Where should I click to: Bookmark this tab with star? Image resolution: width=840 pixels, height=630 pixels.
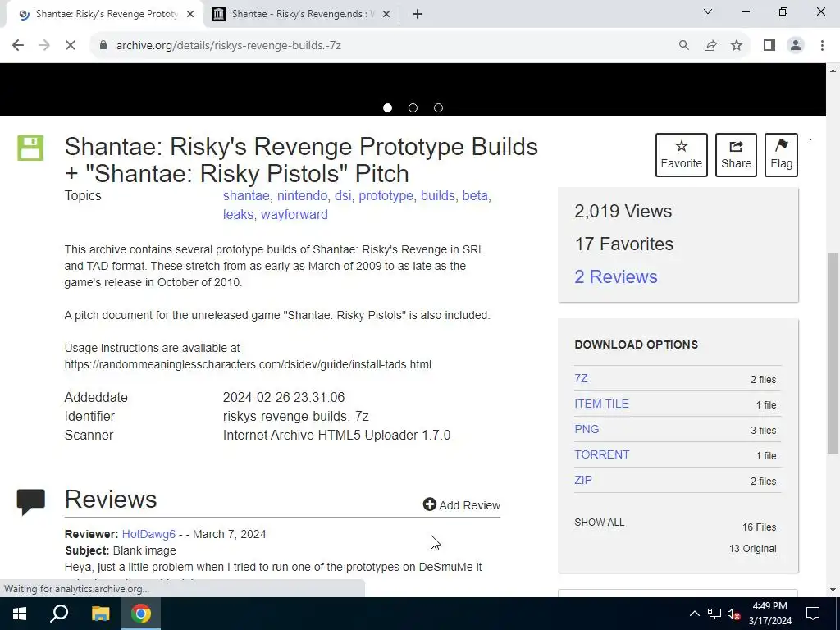[x=737, y=46]
